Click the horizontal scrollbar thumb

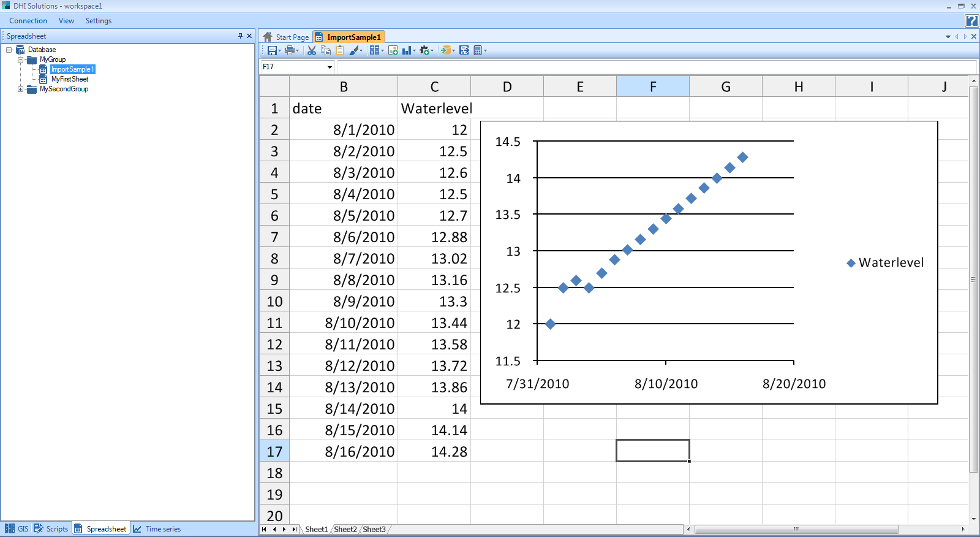click(x=796, y=529)
